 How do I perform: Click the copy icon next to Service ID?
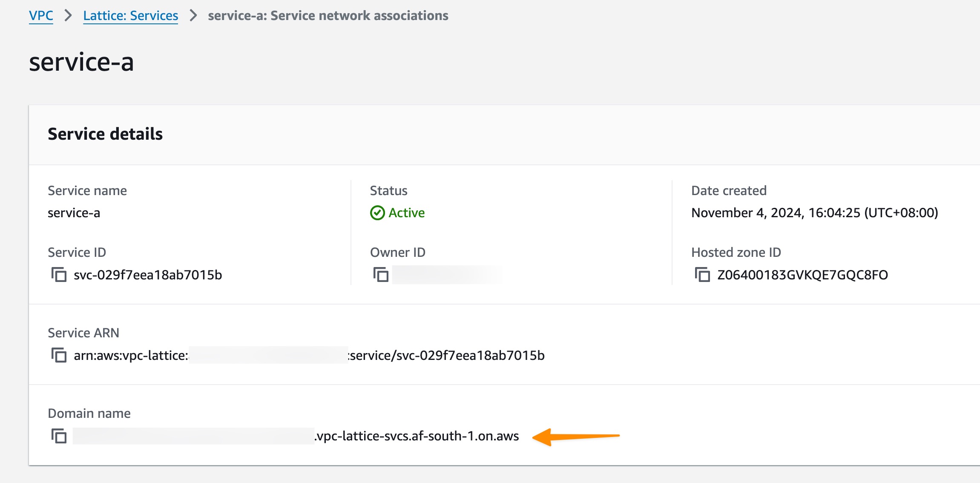coord(59,275)
